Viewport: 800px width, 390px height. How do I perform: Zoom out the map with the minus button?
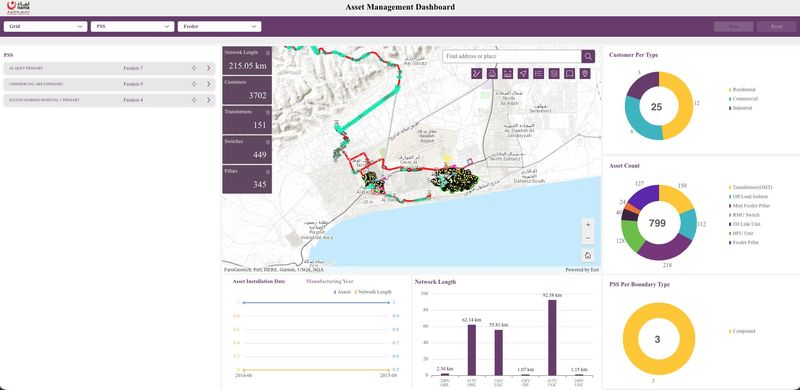[588, 238]
